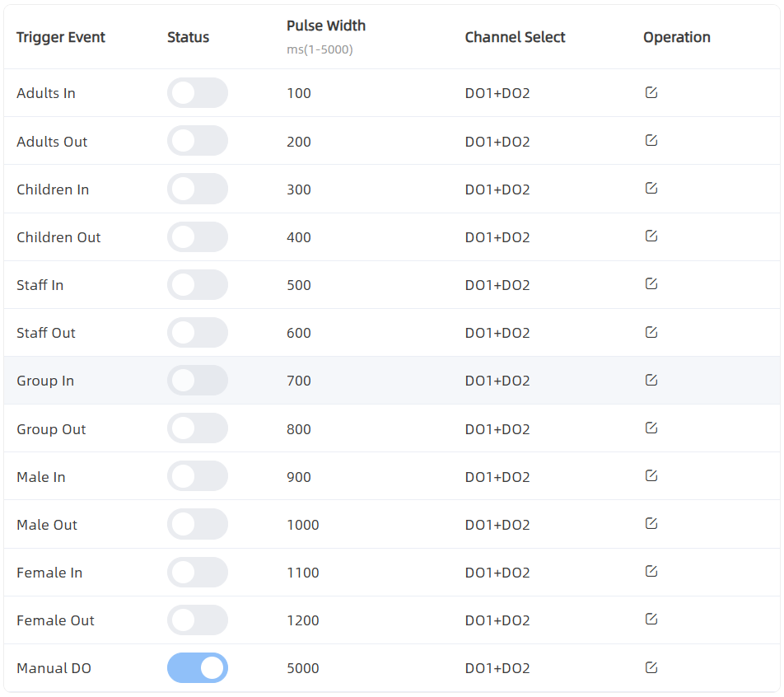Toggle the Male In status switch

pos(197,477)
